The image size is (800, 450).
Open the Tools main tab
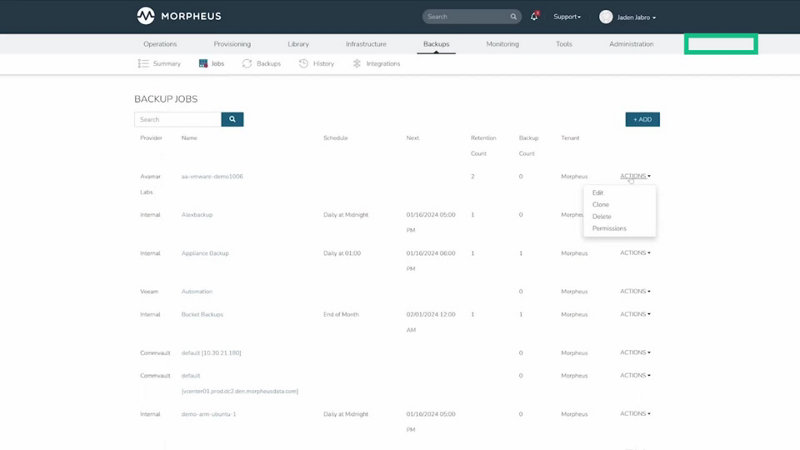point(564,44)
